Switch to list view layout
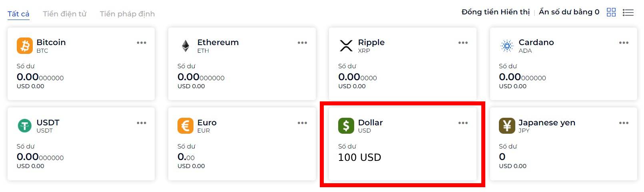 click(628, 13)
